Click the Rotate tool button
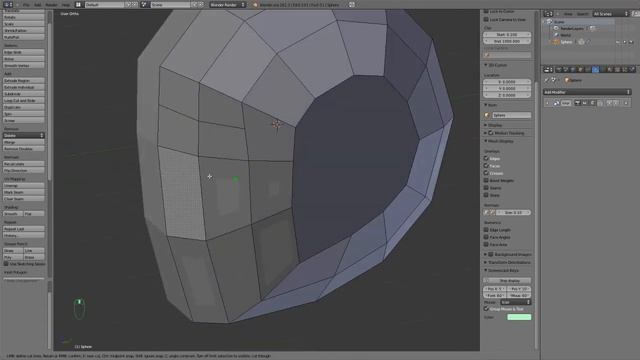This screenshot has width=640, height=360. (24, 18)
